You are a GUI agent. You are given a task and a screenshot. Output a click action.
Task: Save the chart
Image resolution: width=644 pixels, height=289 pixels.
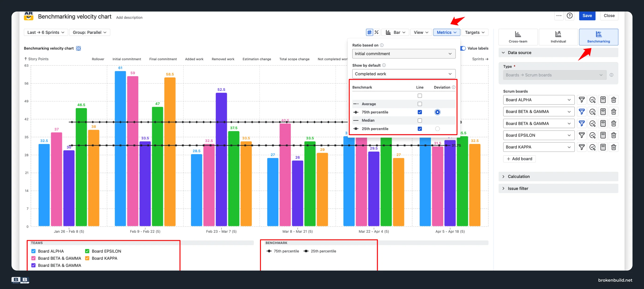tap(587, 15)
